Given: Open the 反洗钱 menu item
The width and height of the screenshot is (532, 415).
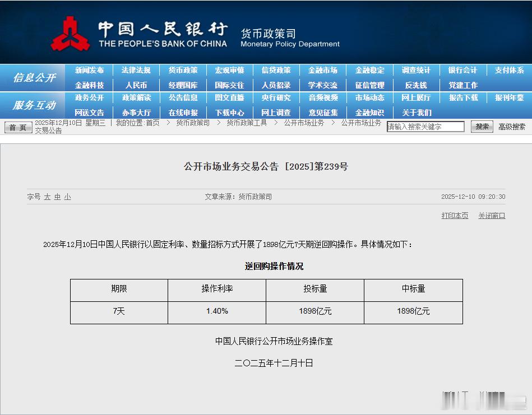Looking at the screenshot, I should click(416, 85).
